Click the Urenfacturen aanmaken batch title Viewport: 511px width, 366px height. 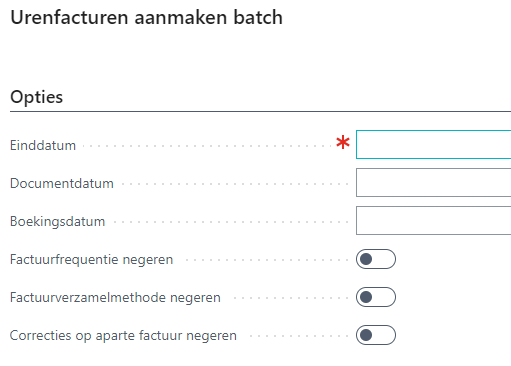click(146, 17)
